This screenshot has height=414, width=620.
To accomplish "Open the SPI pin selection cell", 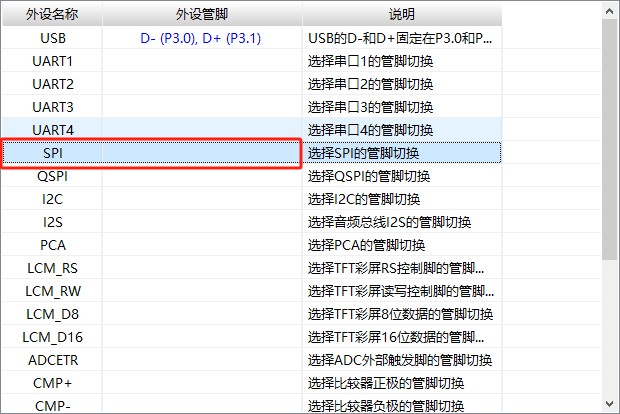I will pos(202,153).
